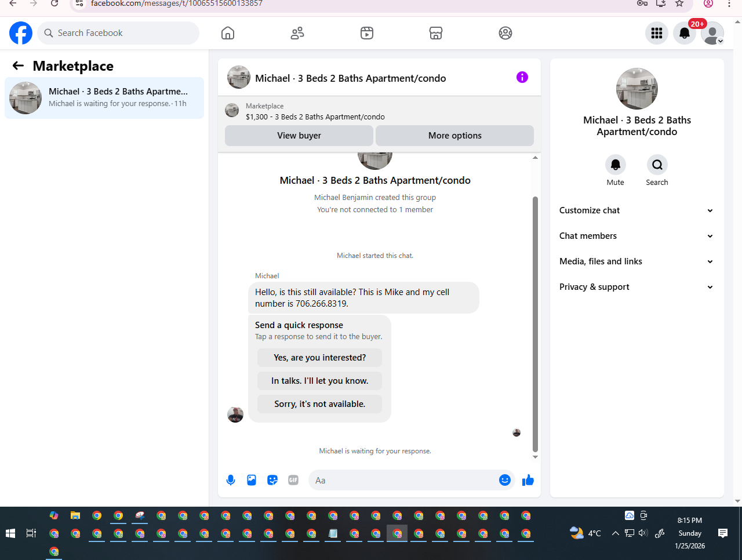Image resolution: width=742 pixels, height=560 pixels.
Task: Search in conversation using magnifier icon
Action: (x=657, y=165)
